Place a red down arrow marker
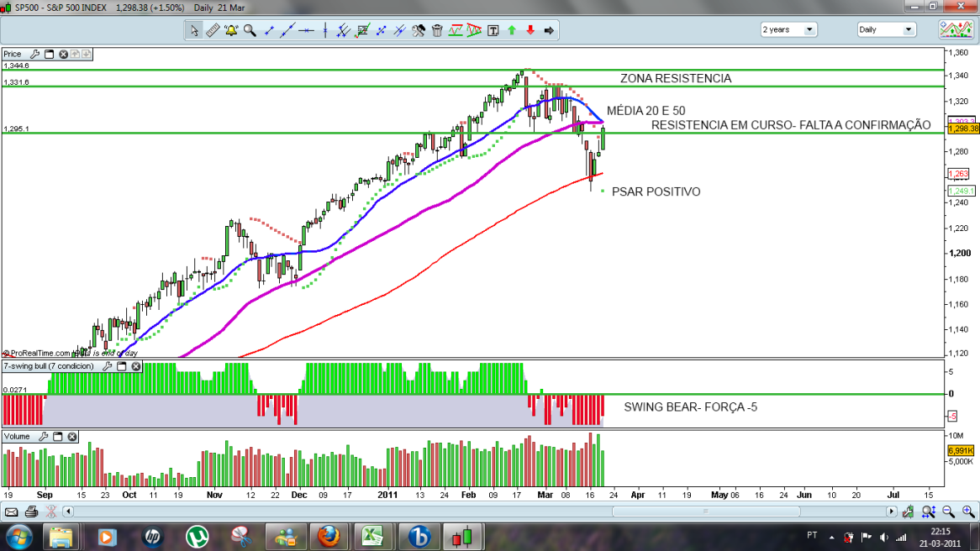Screen dimensions: 980x551 pos(530,30)
